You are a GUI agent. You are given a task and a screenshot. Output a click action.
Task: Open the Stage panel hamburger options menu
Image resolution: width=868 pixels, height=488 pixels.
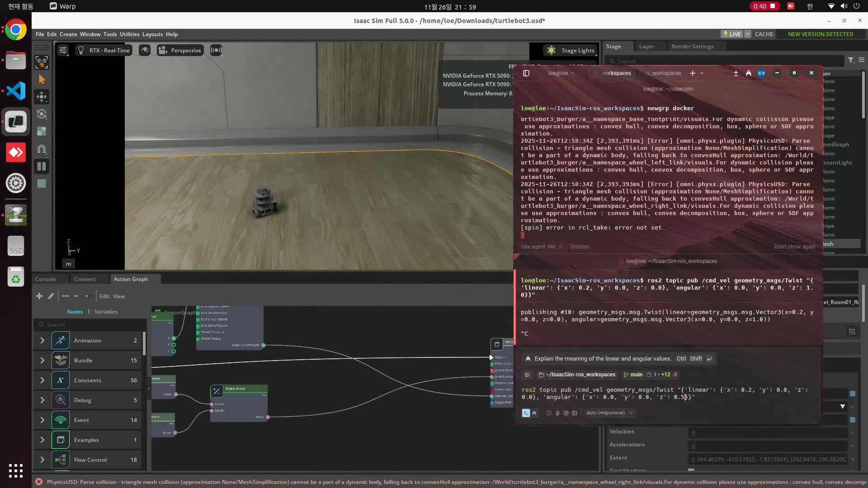[x=861, y=60]
